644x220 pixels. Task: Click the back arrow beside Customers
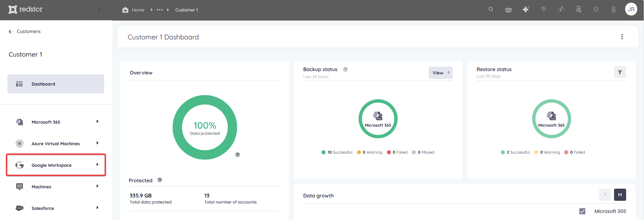[10, 31]
